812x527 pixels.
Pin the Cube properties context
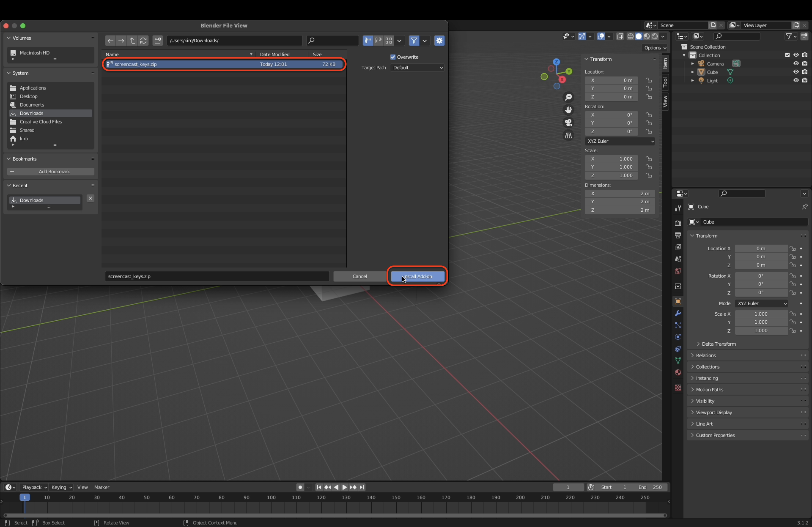pos(804,207)
